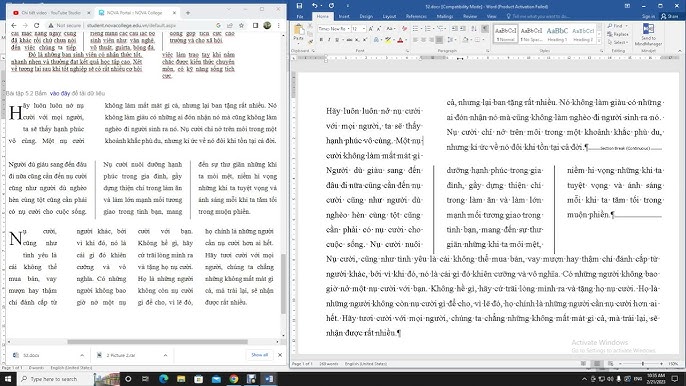Go back in Chrome browser
Viewport: 686px width, 386px height.
[14, 25]
